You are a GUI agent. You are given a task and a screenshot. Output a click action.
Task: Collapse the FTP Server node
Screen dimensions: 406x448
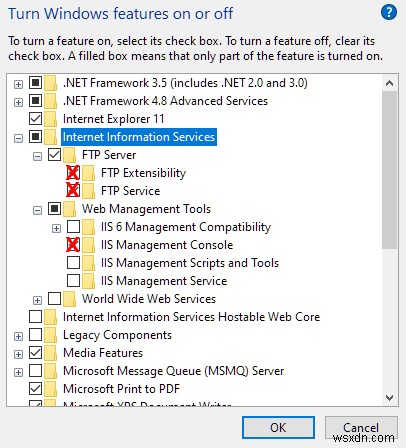pos(37,156)
